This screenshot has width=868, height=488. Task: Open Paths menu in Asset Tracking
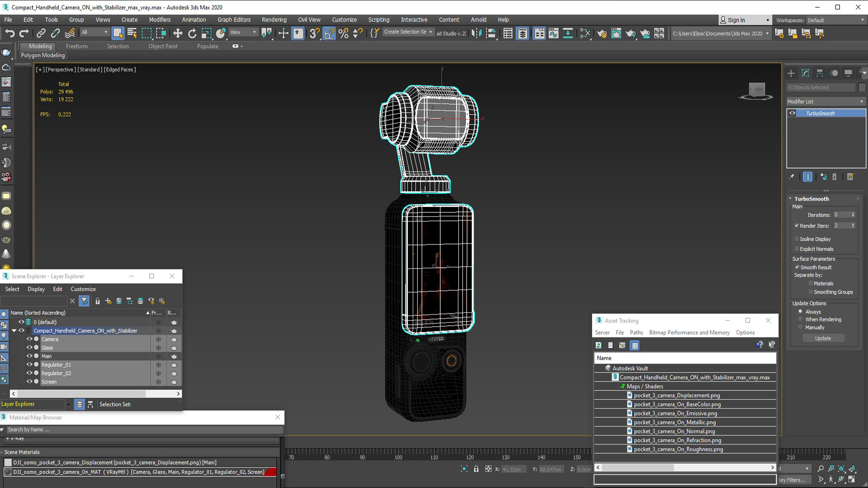pyautogui.click(x=636, y=333)
